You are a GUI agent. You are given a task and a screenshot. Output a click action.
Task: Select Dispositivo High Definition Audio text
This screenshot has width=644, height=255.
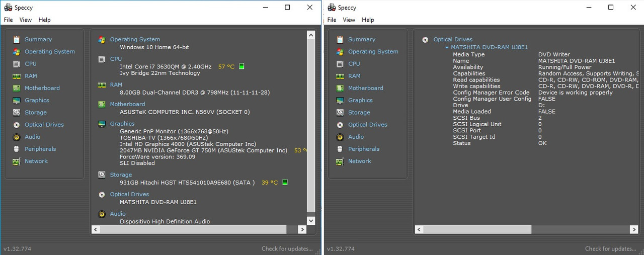pyautogui.click(x=165, y=221)
